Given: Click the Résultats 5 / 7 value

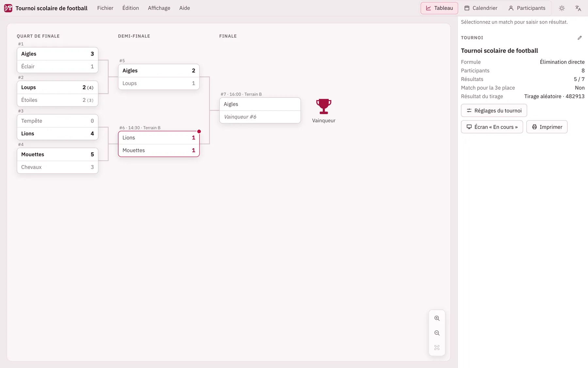Looking at the screenshot, I should [x=579, y=79].
